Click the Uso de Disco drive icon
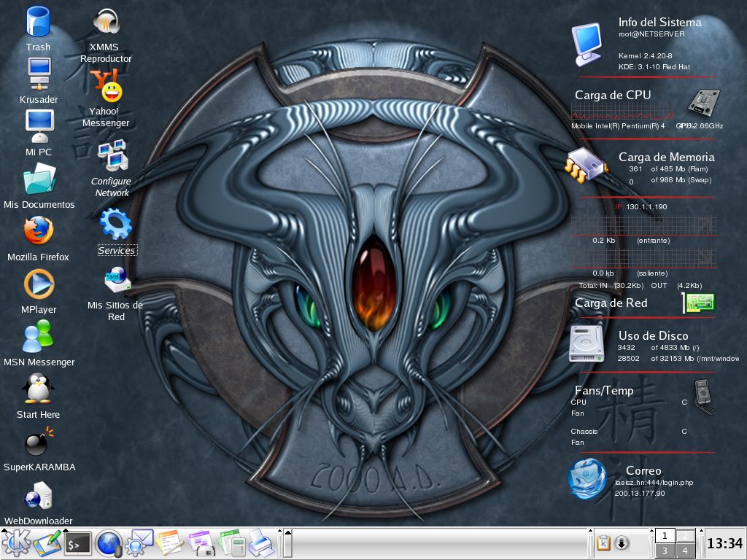This screenshot has width=747, height=560. pos(587,344)
